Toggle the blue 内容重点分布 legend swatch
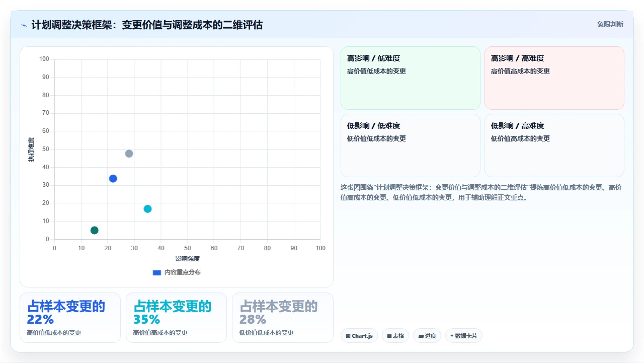The image size is (644, 363). [157, 272]
